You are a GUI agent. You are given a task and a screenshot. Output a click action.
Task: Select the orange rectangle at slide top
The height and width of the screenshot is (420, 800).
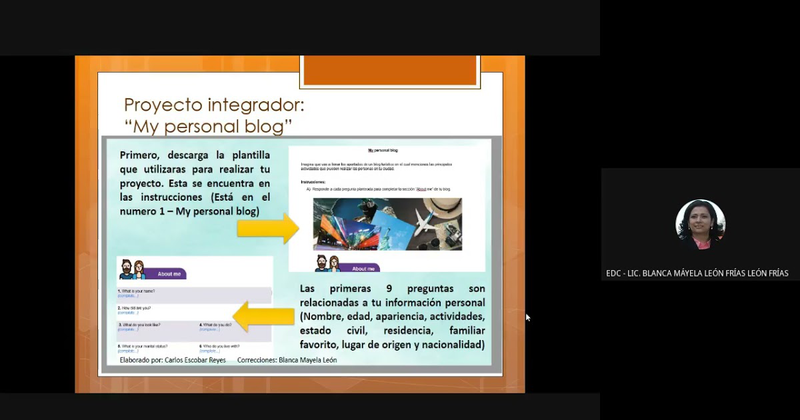(x=390, y=70)
